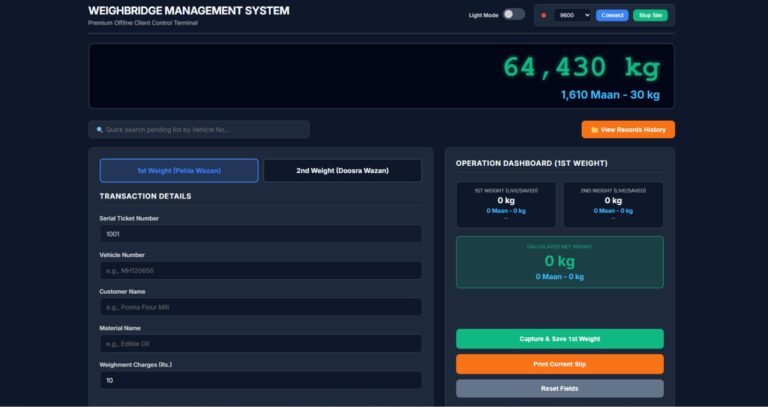Click the Material Name input field
This screenshot has width=768, height=407.
(x=261, y=344)
